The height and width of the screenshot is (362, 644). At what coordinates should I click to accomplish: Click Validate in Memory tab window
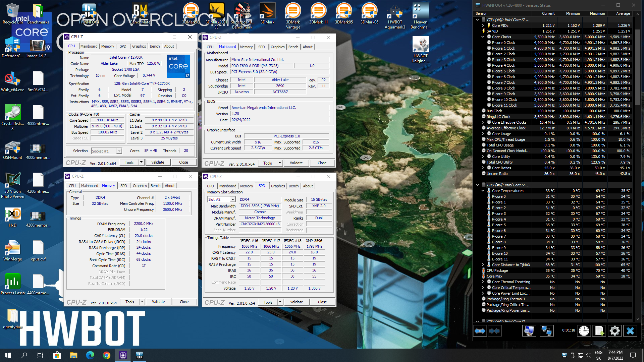tap(158, 302)
